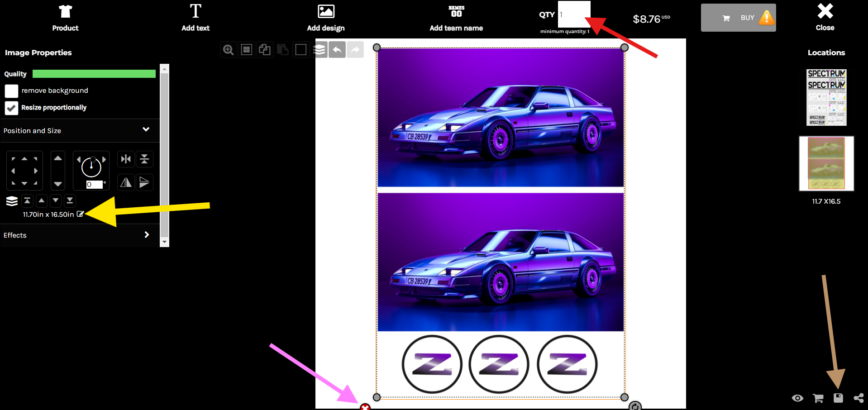Uncheck Resize proportionally
The width and height of the screenshot is (868, 410).
(x=11, y=108)
